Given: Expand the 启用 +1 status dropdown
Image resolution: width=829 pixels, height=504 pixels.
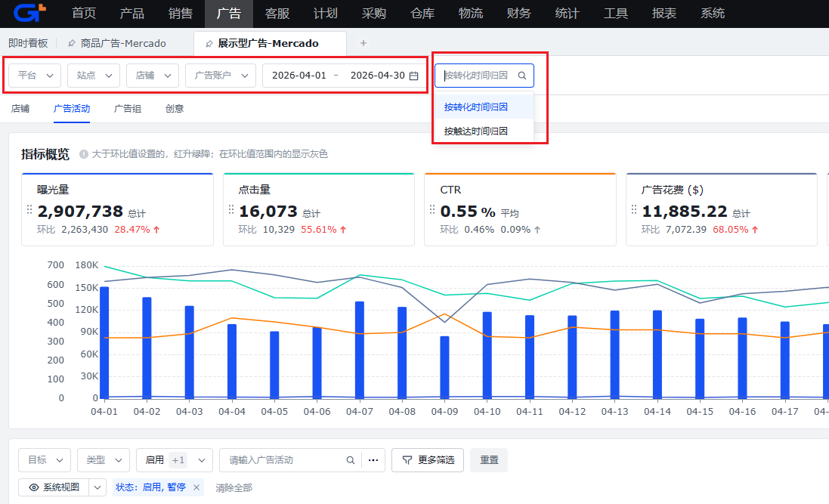Looking at the screenshot, I should pyautogui.click(x=175, y=460).
